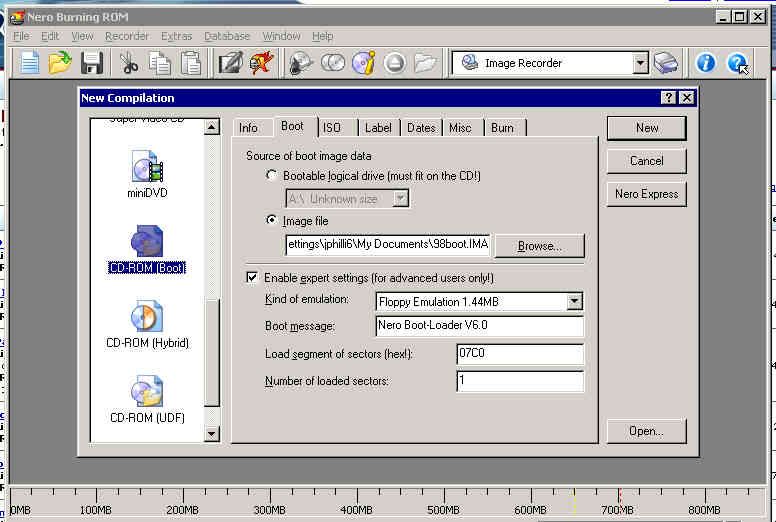This screenshot has height=522, width=776.
Task: Click the Cut scissors icon
Action: click(x=129, y=63)
